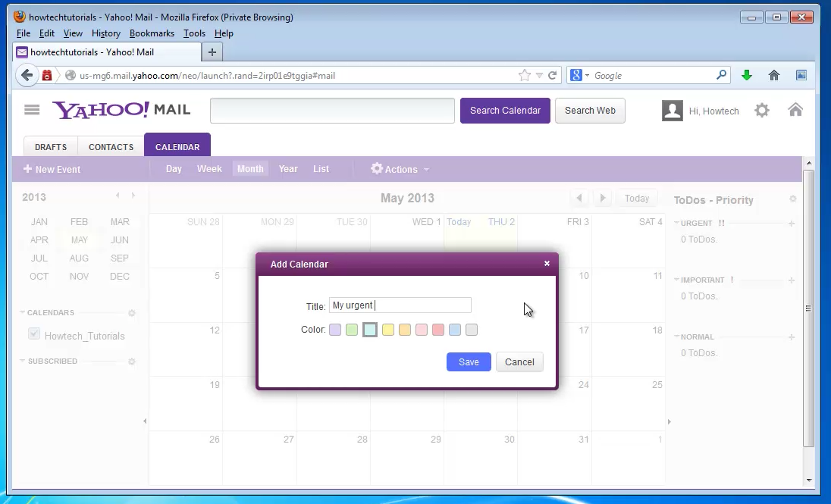Click previous year arrow beside 2013
The image size is (831, 504).
click(x=118, y=196)
